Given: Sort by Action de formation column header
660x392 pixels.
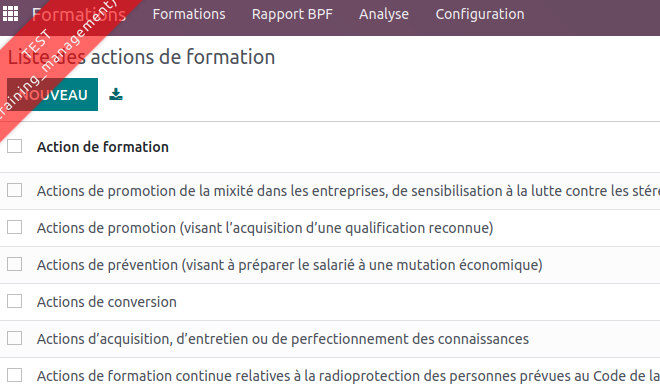Looking at the screenshot, I should pyautogui.click(x=103, y=147).
